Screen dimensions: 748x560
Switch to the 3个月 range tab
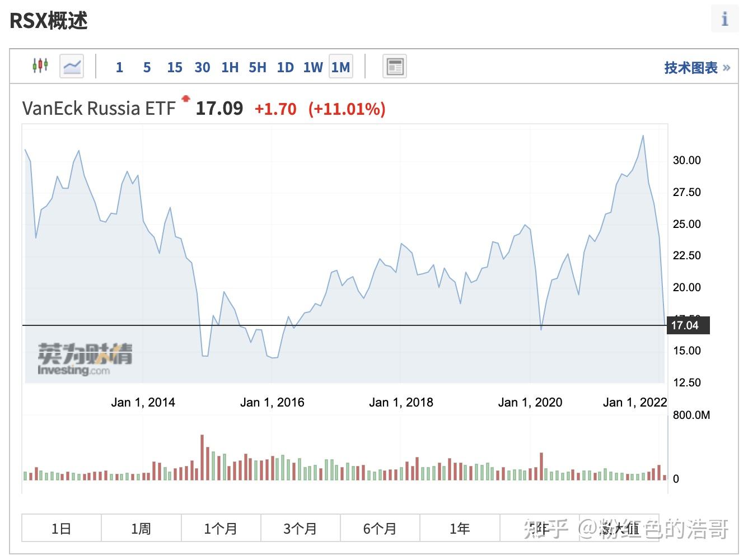click(300, 528)
